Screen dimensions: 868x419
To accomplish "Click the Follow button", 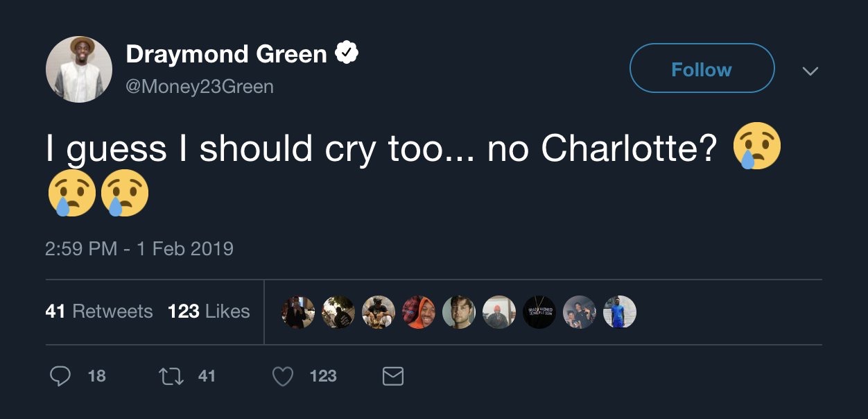I will click(702, 69).
